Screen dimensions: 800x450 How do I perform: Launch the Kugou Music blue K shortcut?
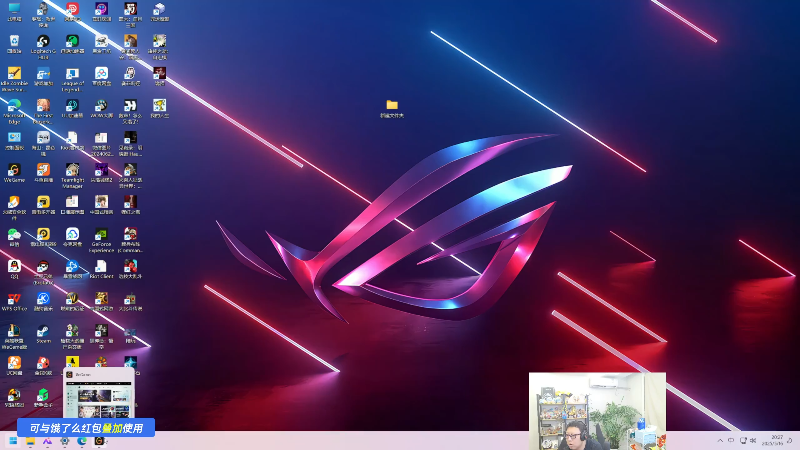(x=43, y=302)
